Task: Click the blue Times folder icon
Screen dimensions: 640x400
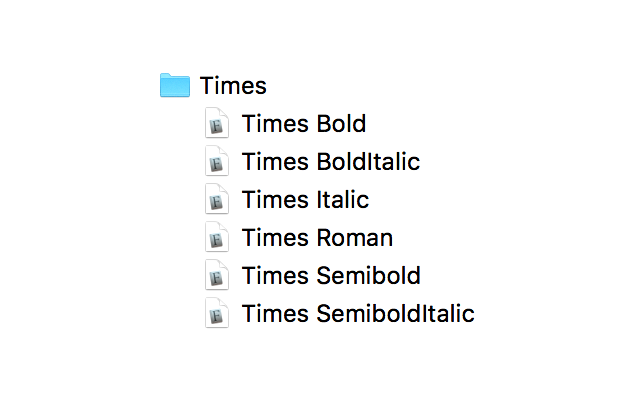Action: click(175, 86)
